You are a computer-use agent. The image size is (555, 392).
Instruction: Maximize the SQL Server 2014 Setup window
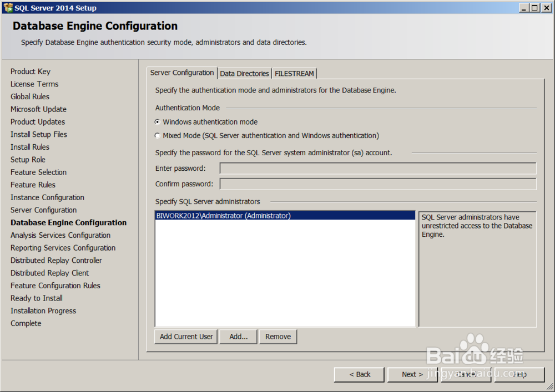point(534,8)
